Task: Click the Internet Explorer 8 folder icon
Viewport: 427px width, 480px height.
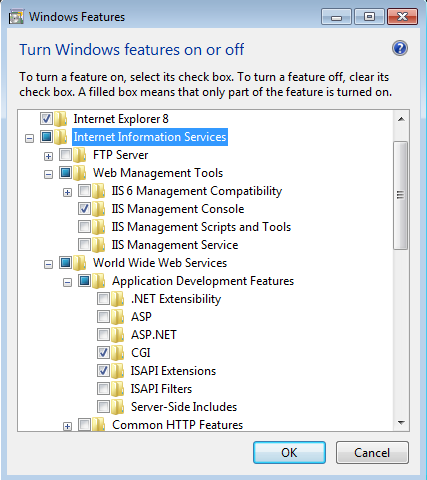Action: tap(61, 119)
